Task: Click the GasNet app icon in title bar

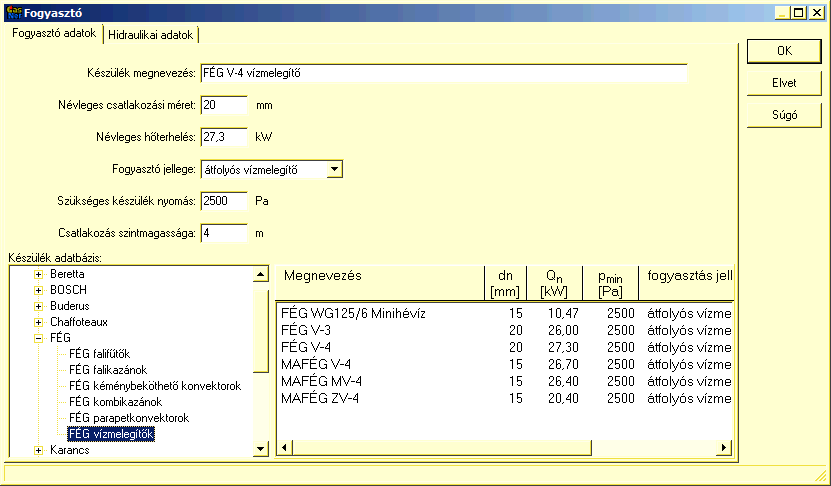Action: (x=14, y=12)
